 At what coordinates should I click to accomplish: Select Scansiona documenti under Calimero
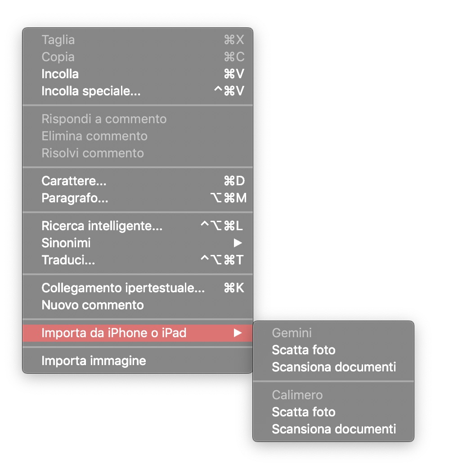(334, 429)
